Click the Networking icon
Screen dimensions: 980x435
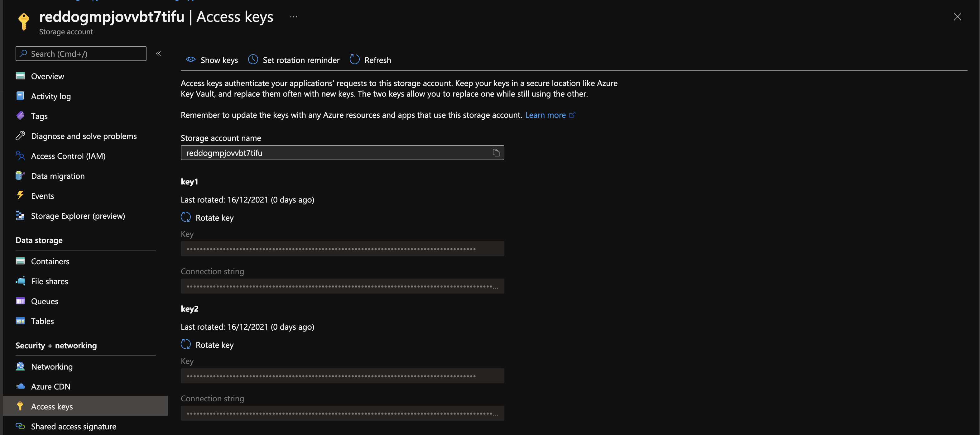click(x=20, y=366)
